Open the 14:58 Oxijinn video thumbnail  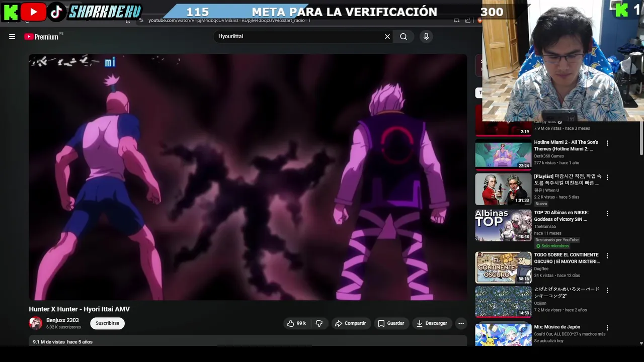click(503, 302)
